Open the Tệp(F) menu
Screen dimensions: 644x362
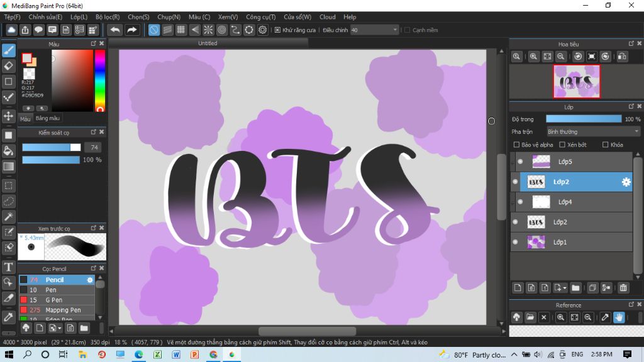(x=12, y=17)
